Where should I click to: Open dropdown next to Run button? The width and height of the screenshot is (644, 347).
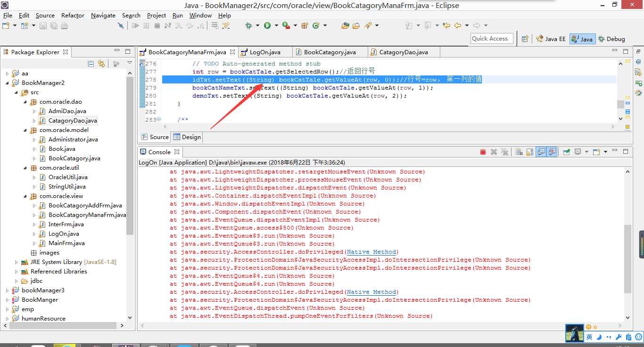coord(276,25)
